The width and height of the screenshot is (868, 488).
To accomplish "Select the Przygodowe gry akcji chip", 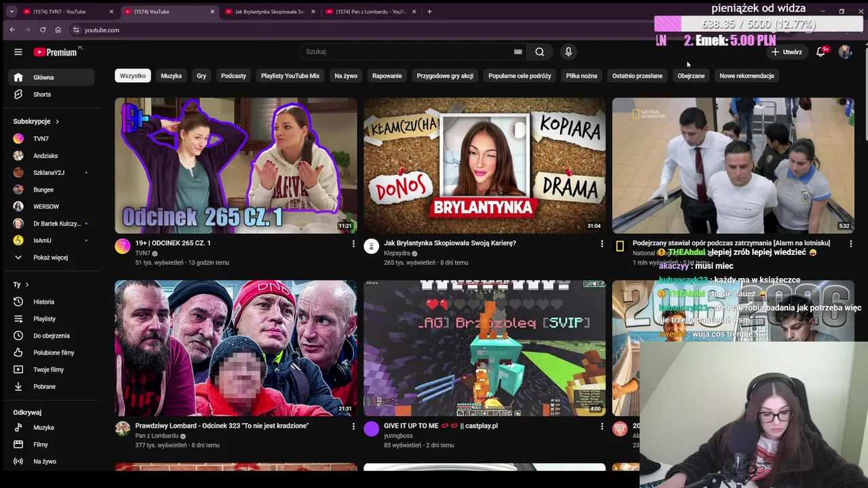I will coord(445,76).
